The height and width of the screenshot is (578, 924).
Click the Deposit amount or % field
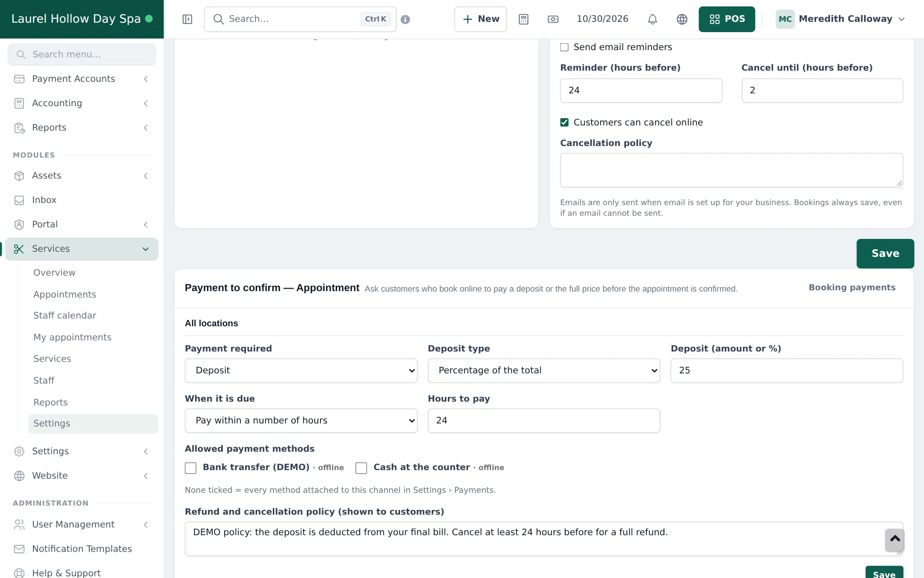[787, 370]
